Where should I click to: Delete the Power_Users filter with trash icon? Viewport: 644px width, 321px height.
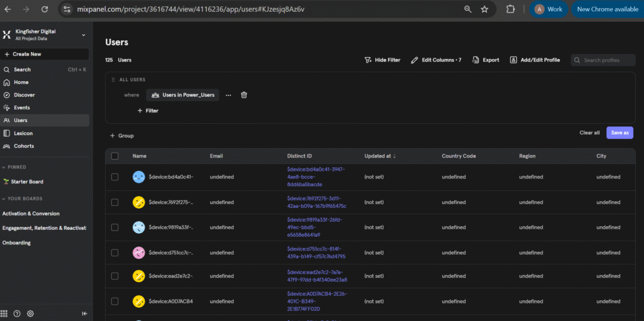pyautogui.click(x=244, y=95)
